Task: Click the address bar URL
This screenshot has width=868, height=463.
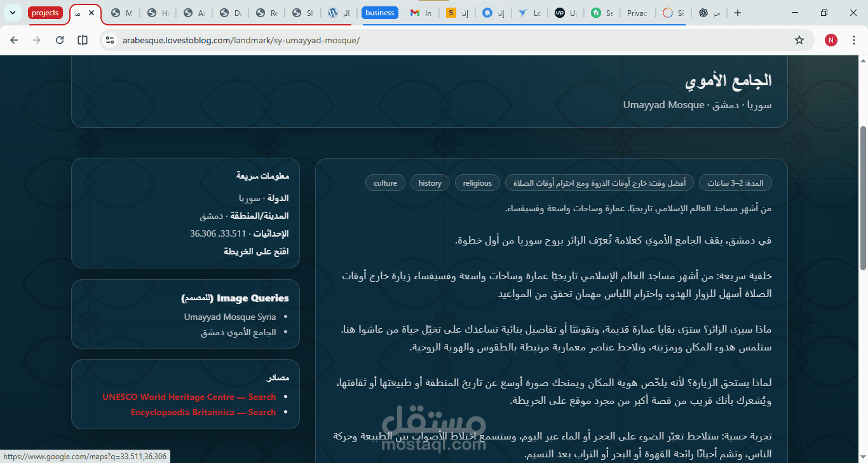Action: [x=241, y=40]
